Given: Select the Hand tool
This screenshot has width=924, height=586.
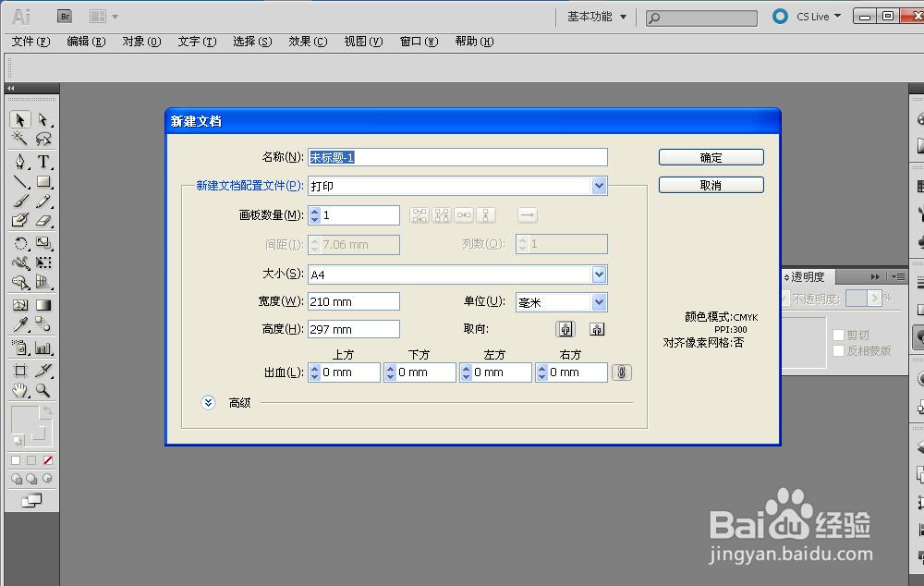Looking at the screenshot, I should pyautogui.click(x=20, y=390).
